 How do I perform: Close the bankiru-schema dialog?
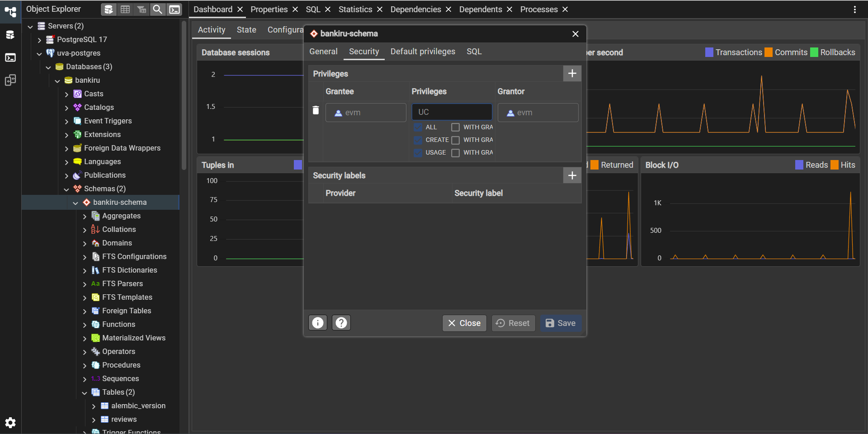575,34
